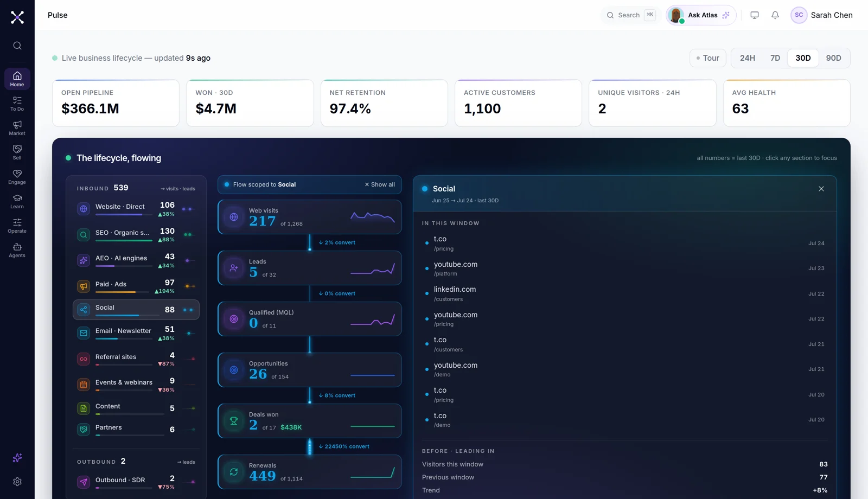This screenshot has width=868, height=499.
Task: Click the Paid · Ads megaphone icon
Action: click(x=84, y=286)
